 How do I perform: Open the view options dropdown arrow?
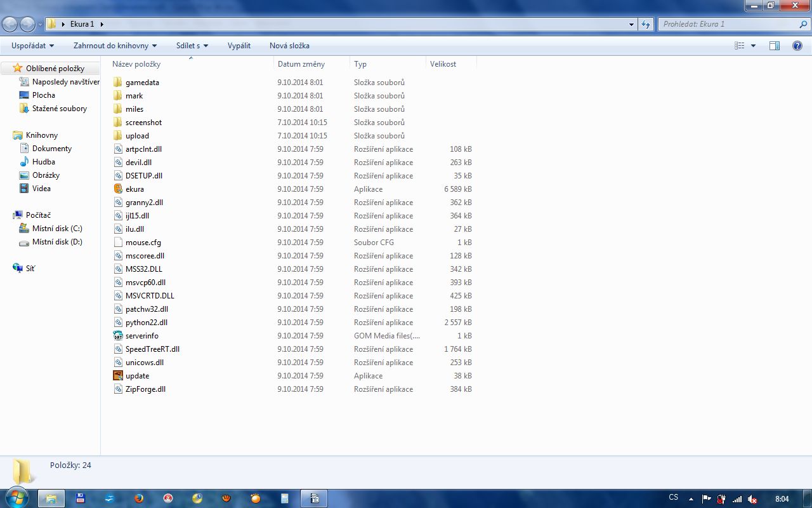pos(754,46)
